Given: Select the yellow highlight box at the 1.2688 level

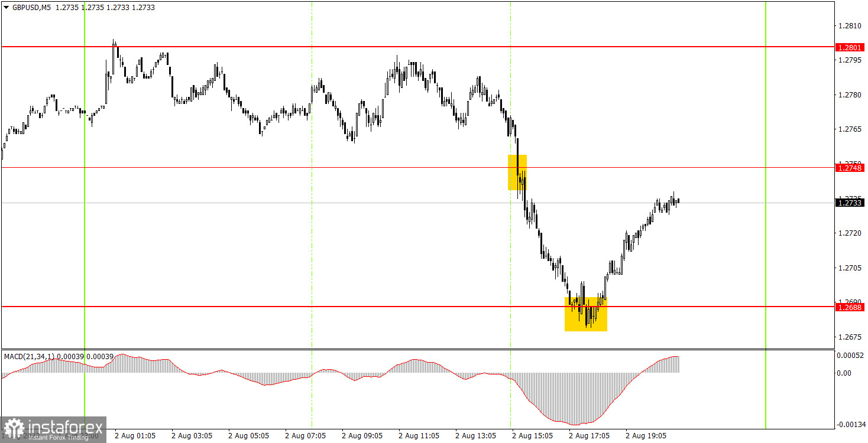Looking at the screenshot, I should coord(586,314).
